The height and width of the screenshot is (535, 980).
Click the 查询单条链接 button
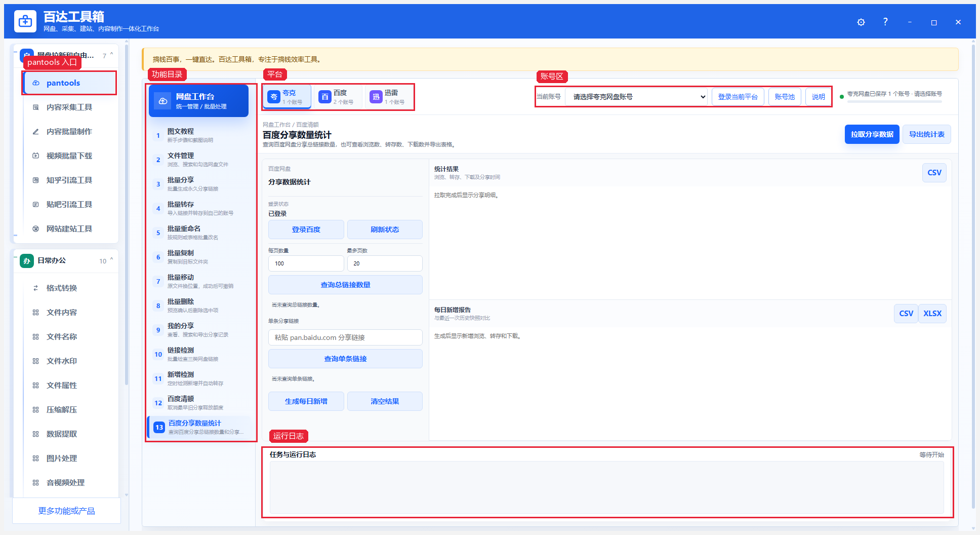click(345, 359)
